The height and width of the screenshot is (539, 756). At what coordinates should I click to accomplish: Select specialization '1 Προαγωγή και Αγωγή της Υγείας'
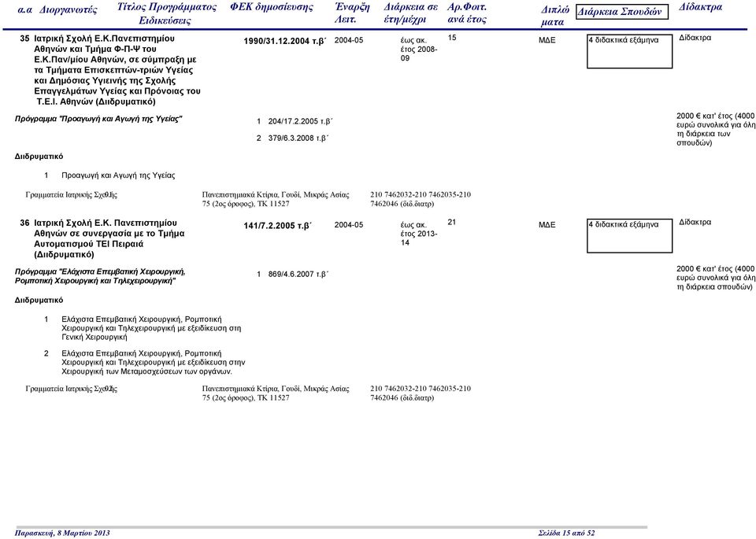pos(109,175)
